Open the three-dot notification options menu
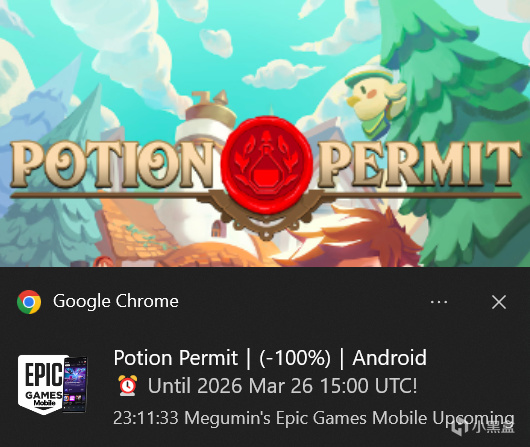Screen dimensions: 530x447 coord(439,302)
